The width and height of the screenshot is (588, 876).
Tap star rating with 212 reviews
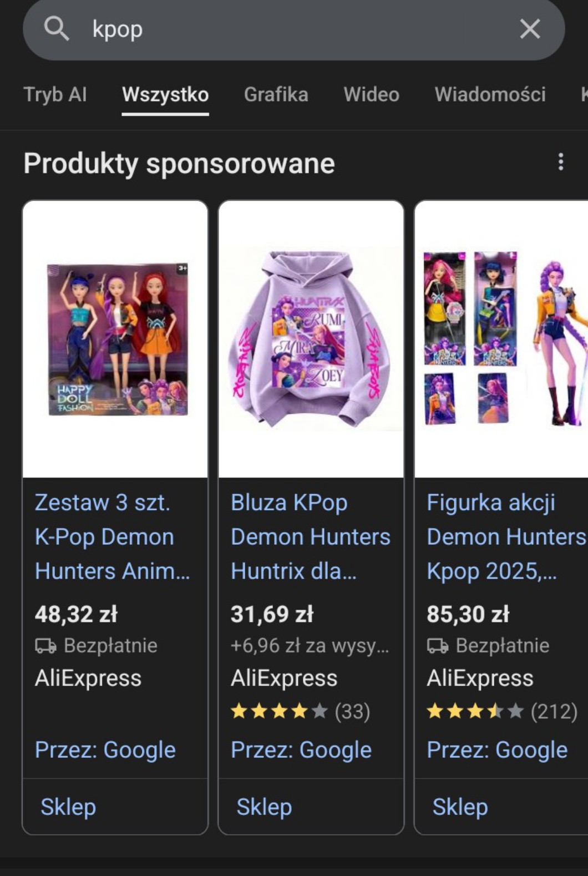(502, 711)
